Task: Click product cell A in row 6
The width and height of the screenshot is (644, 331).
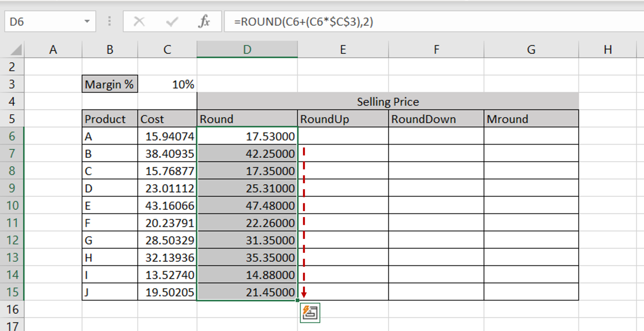Action: tap(110, 136)
